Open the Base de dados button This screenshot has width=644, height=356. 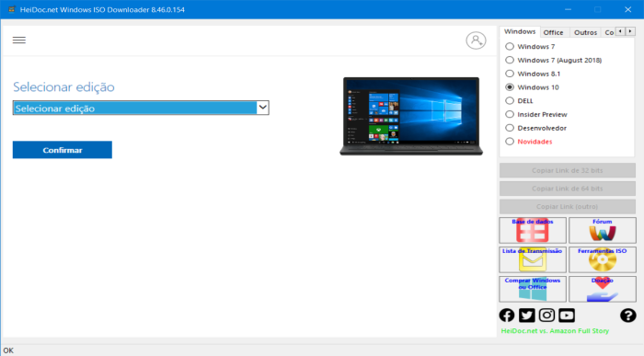533,230
